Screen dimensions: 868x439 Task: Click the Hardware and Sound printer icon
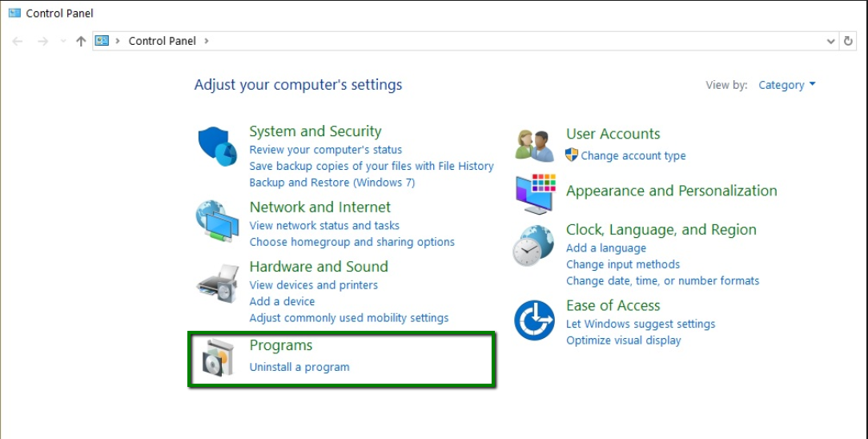click(x=217, y=282)
